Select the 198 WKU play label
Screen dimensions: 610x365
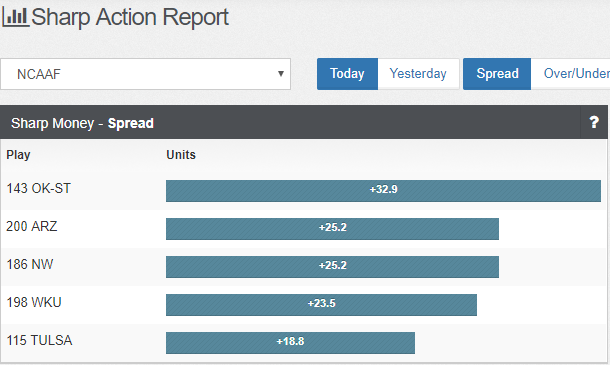34,302
